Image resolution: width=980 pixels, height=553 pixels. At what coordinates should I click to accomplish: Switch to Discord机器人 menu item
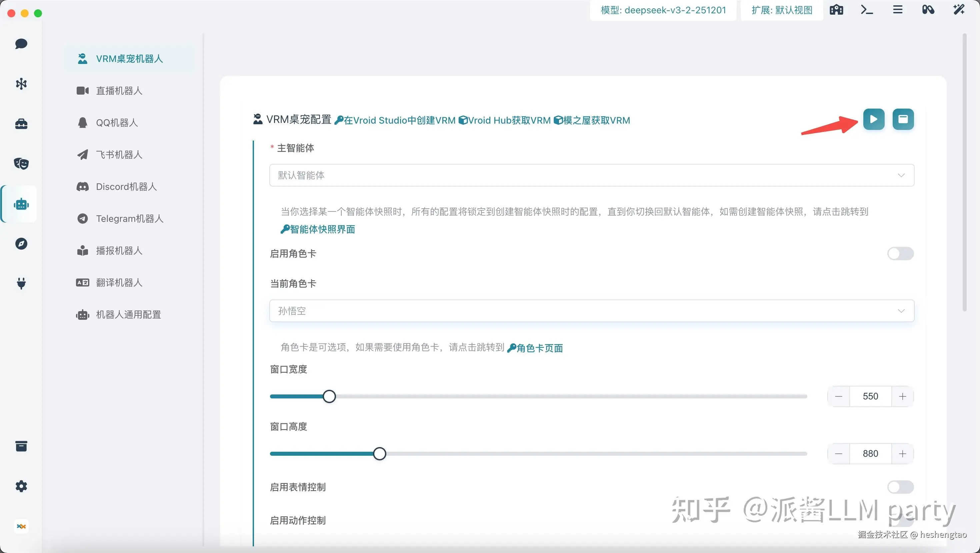pos(126,187)
